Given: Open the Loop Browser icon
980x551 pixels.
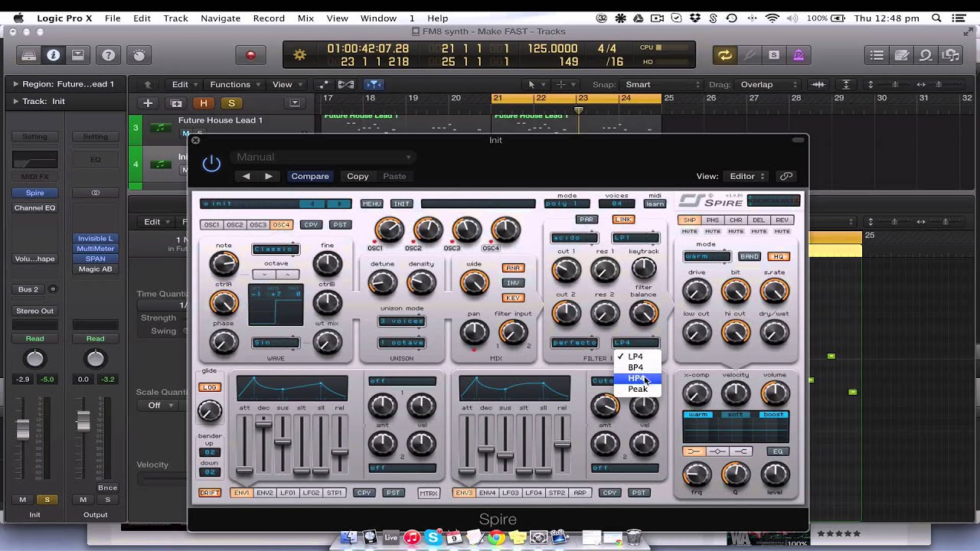Looking at the screenshot, I should pyautogui.click(x=926, y=55).
